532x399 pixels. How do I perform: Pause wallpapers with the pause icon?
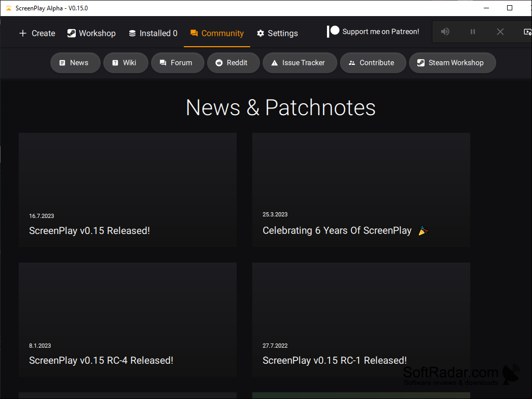click(x=473, y=32)
